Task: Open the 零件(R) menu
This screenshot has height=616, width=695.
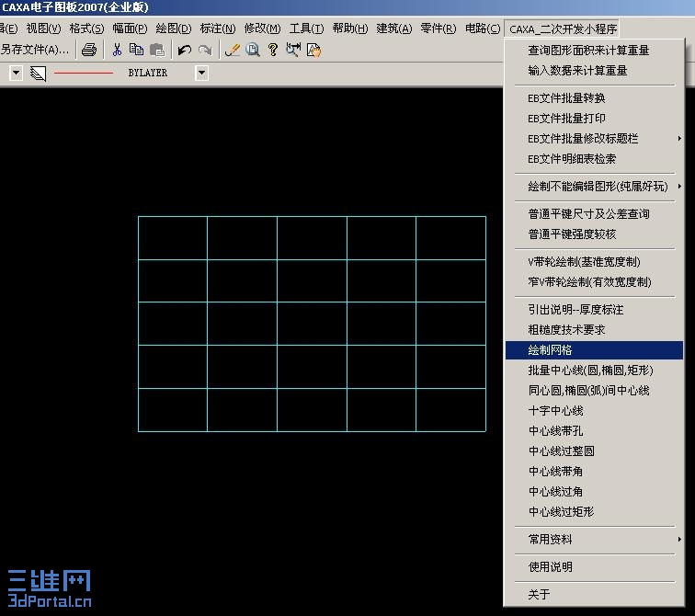Action: pyautogui.click(x=439, y=29)
